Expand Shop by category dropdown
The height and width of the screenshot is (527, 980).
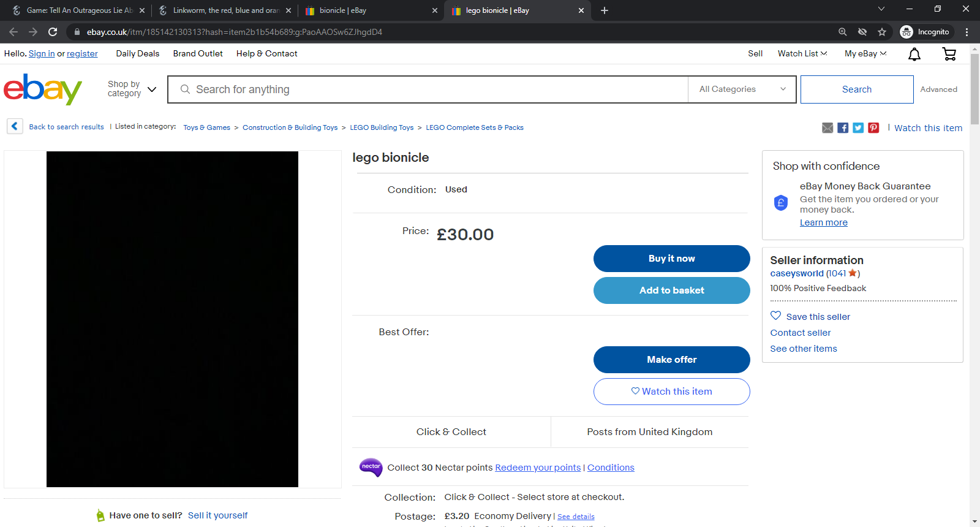(x=132, y=89)
